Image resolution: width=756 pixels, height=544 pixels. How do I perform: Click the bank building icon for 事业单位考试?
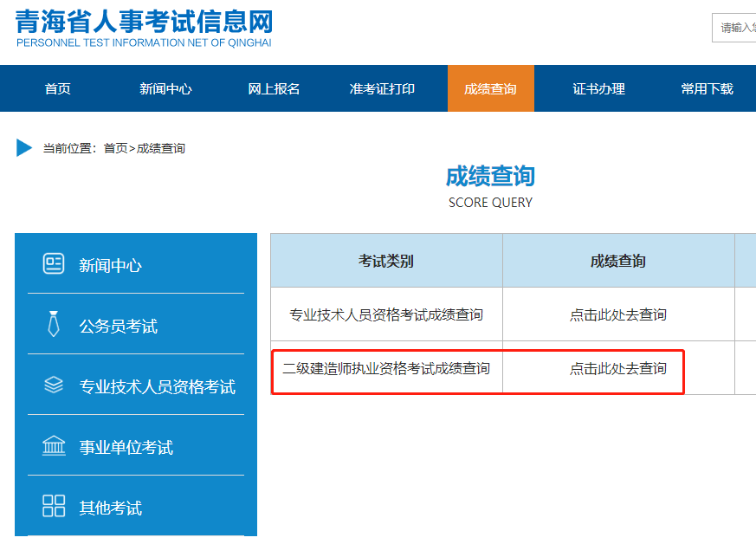tap(54, 445)
